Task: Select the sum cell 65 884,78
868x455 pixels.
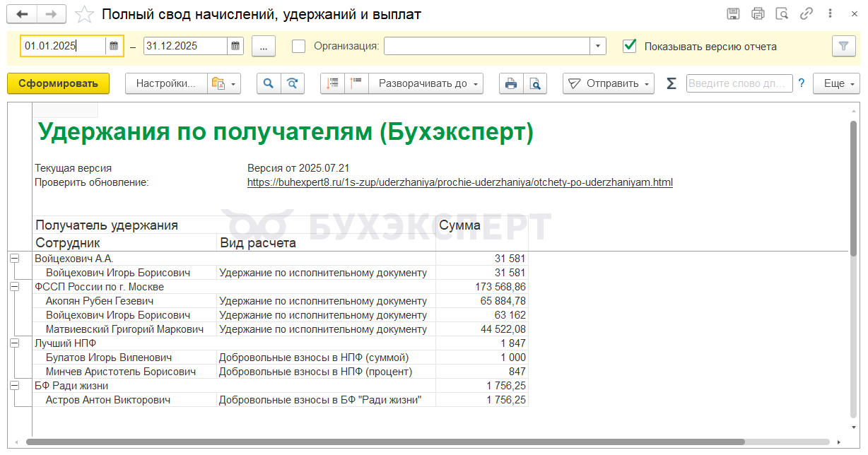Action: click(x=482, y=301)
